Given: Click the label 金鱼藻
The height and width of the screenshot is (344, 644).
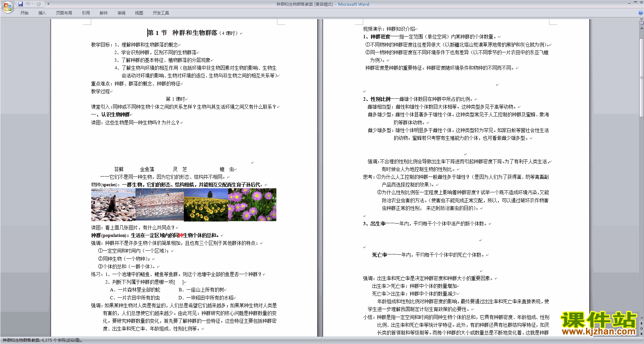Looking at the screenshot, I should coord(147,169).
